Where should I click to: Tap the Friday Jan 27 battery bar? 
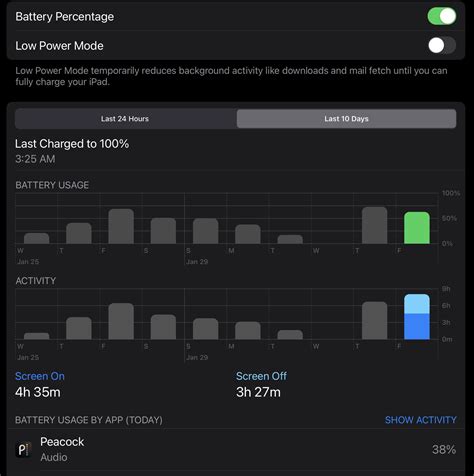click(121, 226)
